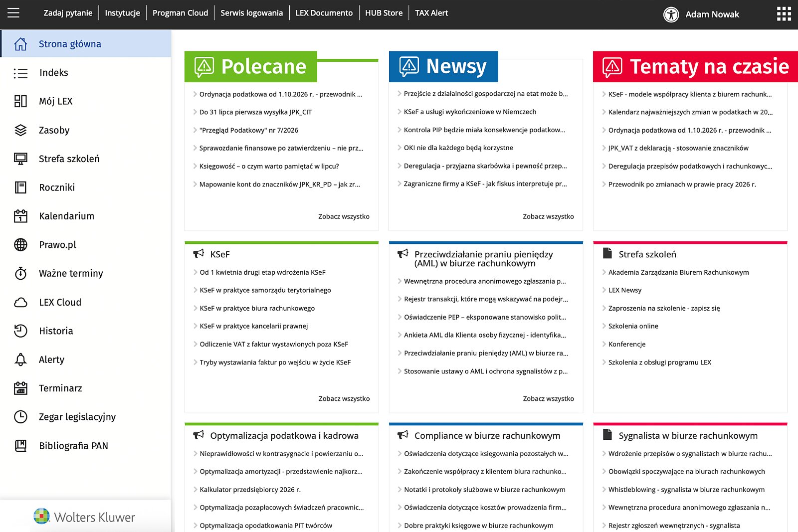Click the LEX Cloud cloud icon
Screen dimensions: 798x532
coord(20,302)
